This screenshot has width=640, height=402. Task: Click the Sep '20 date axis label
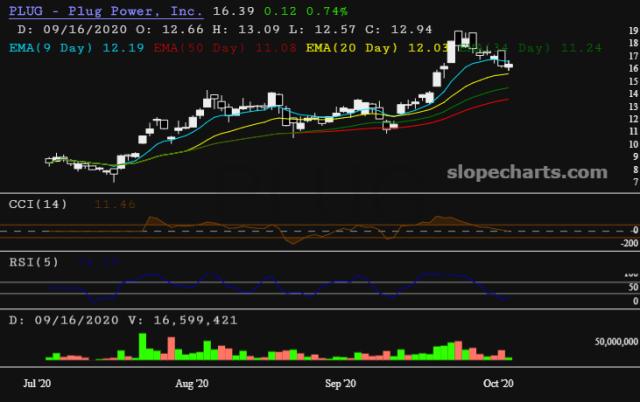pyautogui.click(x=342, y=383)
